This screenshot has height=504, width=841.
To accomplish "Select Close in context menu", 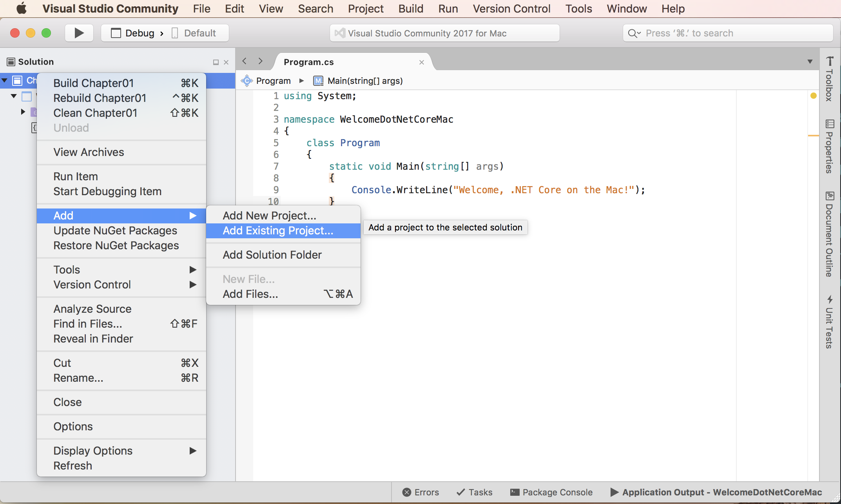I will [x=121, y=402].
